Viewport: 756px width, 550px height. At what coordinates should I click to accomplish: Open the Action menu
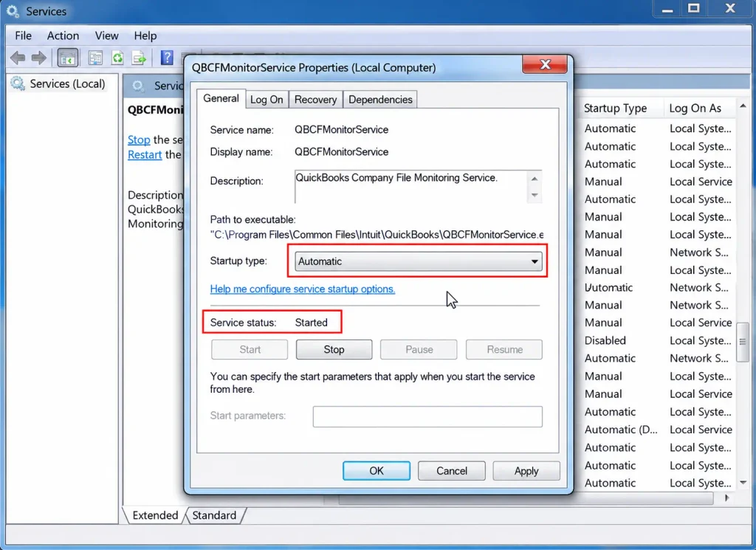pyautogui.click(x=63, y=35)
